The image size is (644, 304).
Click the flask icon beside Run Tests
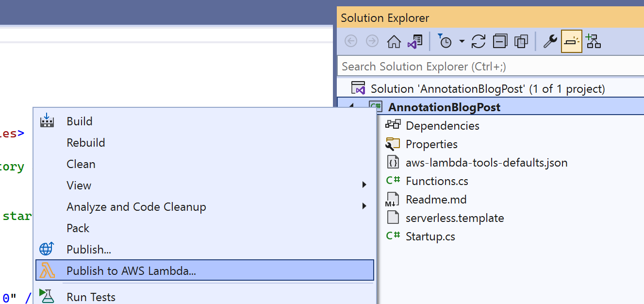[x=47, y=296]
